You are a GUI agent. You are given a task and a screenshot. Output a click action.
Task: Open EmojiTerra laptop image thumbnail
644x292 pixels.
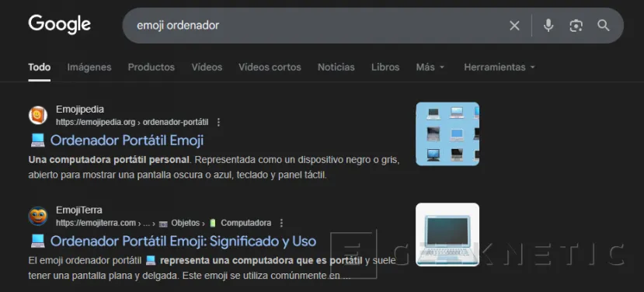(x=447, y=235)
